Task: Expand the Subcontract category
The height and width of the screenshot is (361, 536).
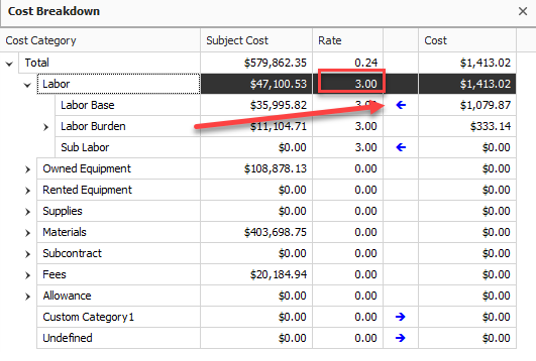Action: pyautogui.click(x=27, y=254)
